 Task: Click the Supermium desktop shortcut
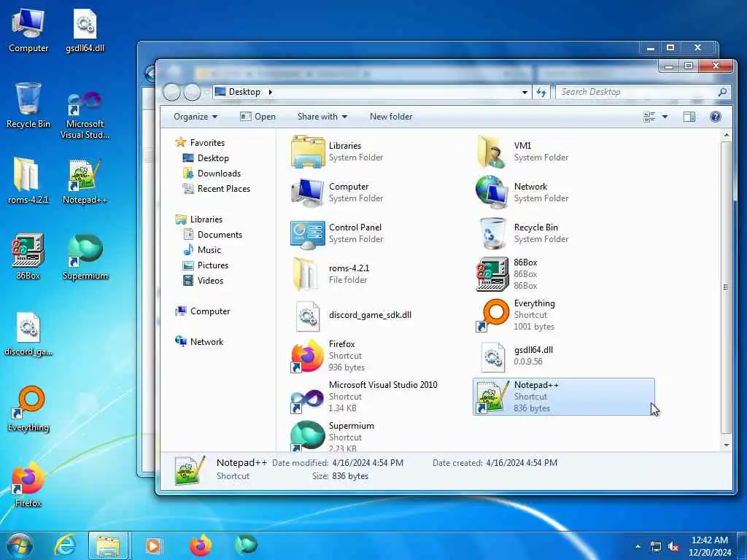tap(85, 257)
